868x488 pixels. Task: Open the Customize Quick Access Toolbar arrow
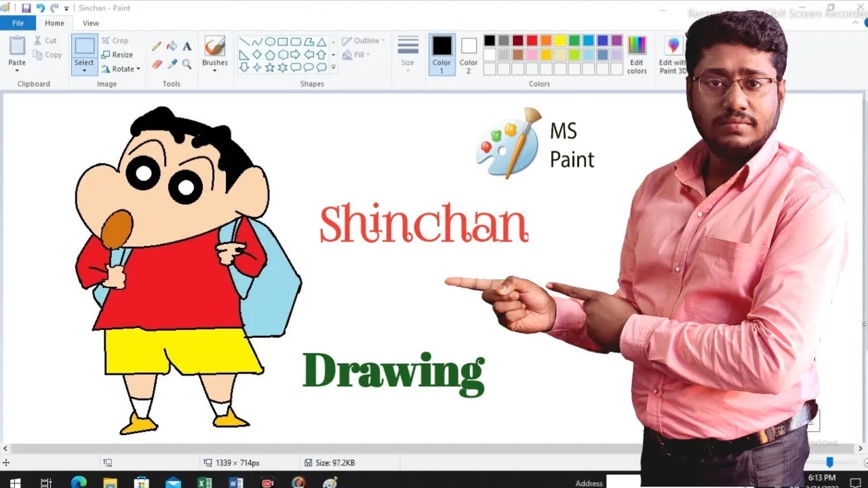pyautogui.click(x=66, y=9)
